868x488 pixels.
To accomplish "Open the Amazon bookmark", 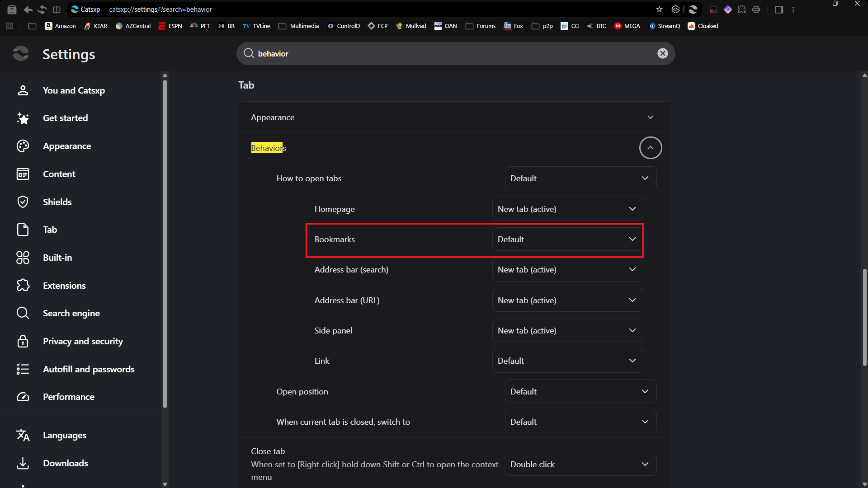I will click(x=61, y=26).
